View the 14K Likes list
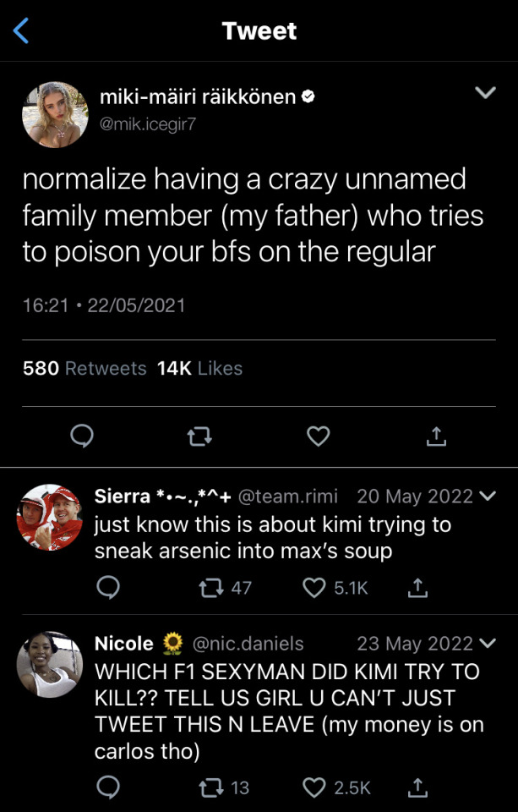This screenshot has height=812, width=518. tap(199, 369)
